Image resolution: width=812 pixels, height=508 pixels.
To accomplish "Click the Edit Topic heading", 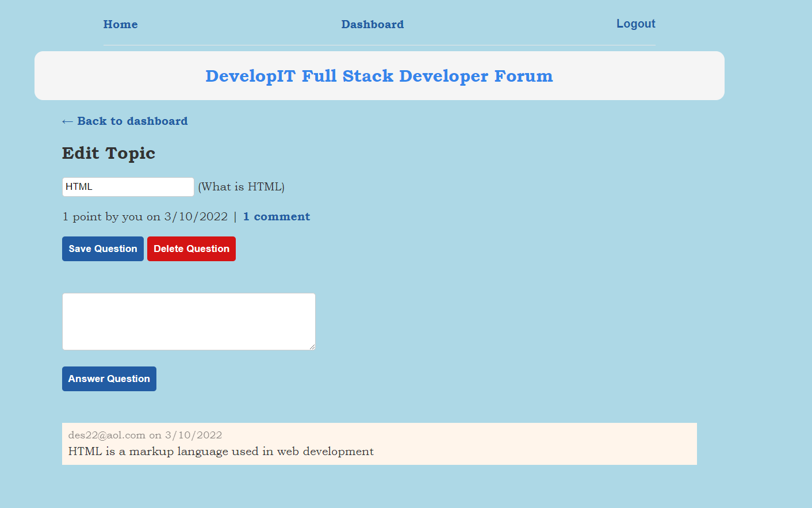I will [108, 153].
